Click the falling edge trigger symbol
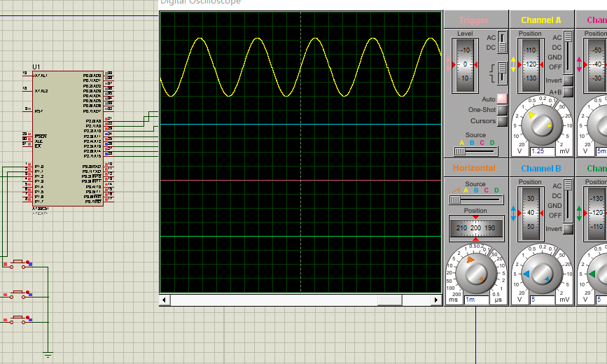 click(x=492, y=78)
